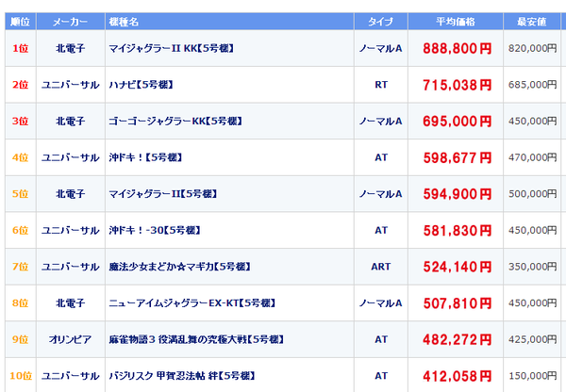
Task: Click average price 598,677円
Action: tap(457, 158)
